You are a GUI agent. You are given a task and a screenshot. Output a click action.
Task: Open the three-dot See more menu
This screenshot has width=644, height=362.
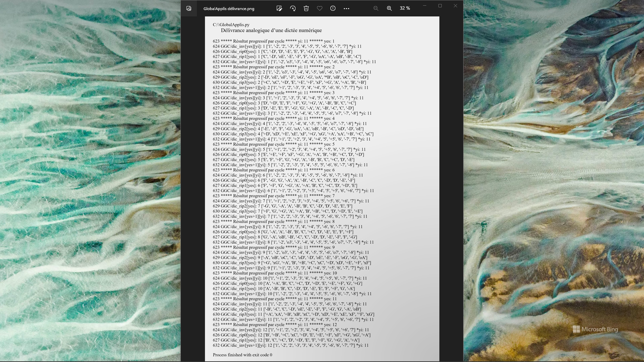click(346, 8)
